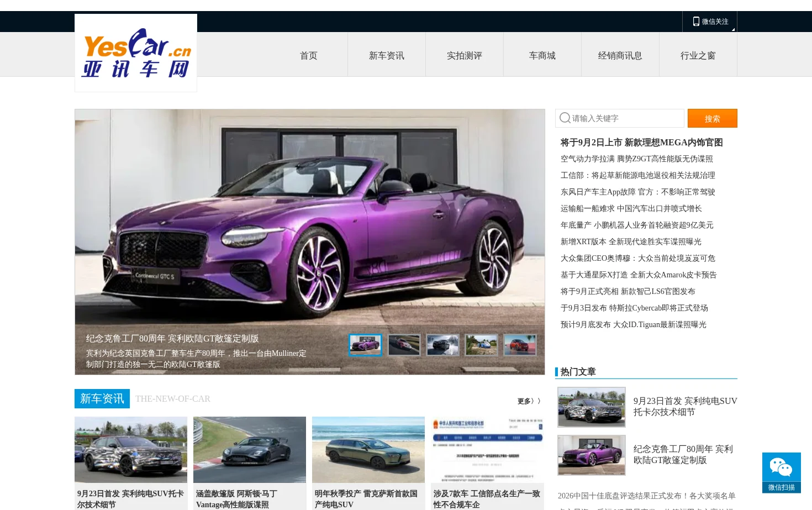Open 工信部 document news thumbnail
This screenshot has height=510, width=812.
tap(487, 450)
